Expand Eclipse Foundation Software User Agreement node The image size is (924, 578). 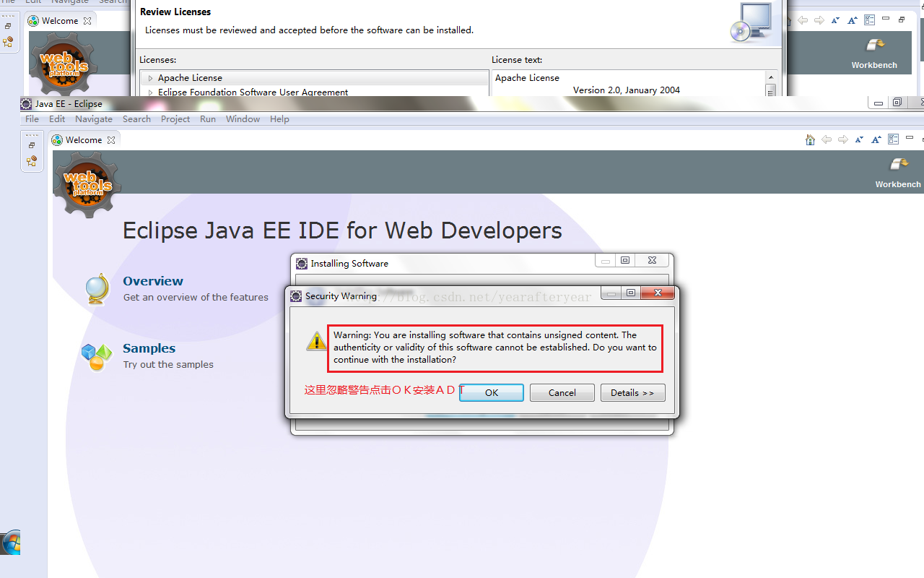point(150,92)
